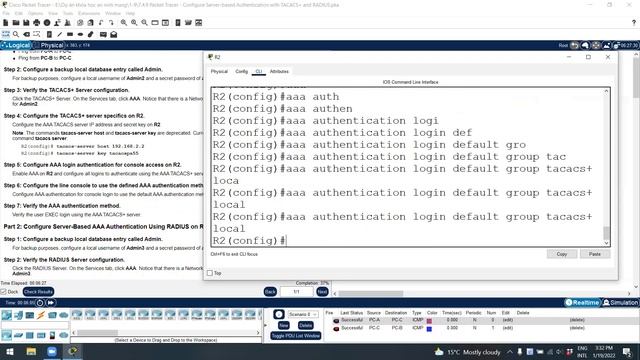
Task: Click (edit) for PC-A to PC-C PDU
Action: tap(507, 320)
